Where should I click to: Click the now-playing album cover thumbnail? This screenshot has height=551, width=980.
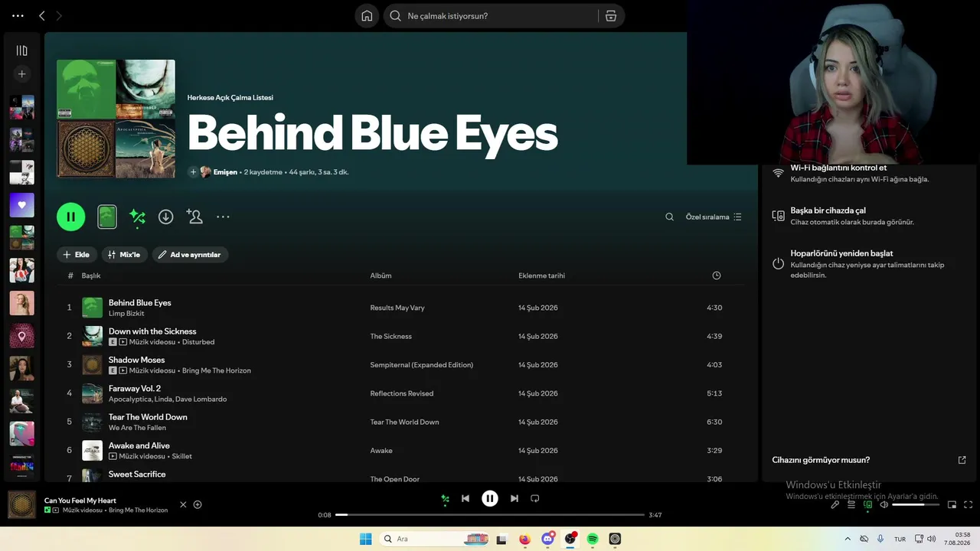tap(21, 505)
